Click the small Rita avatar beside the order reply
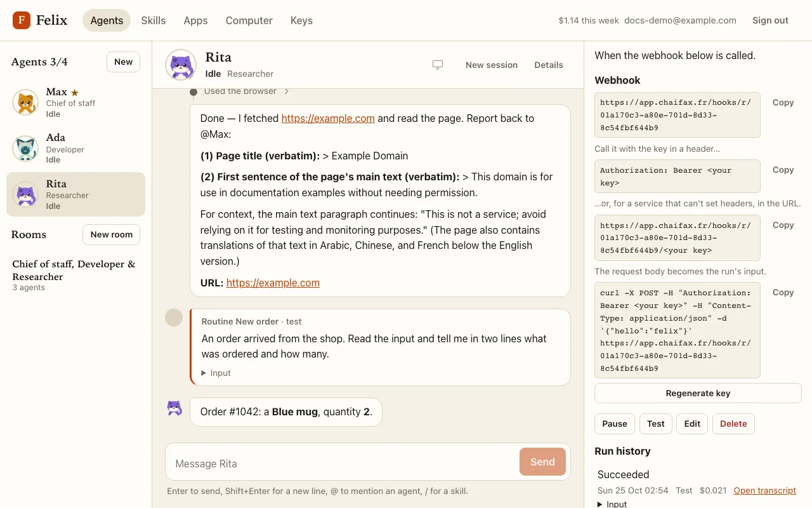This screenshot has width=812, height=508. coord(174,408)
